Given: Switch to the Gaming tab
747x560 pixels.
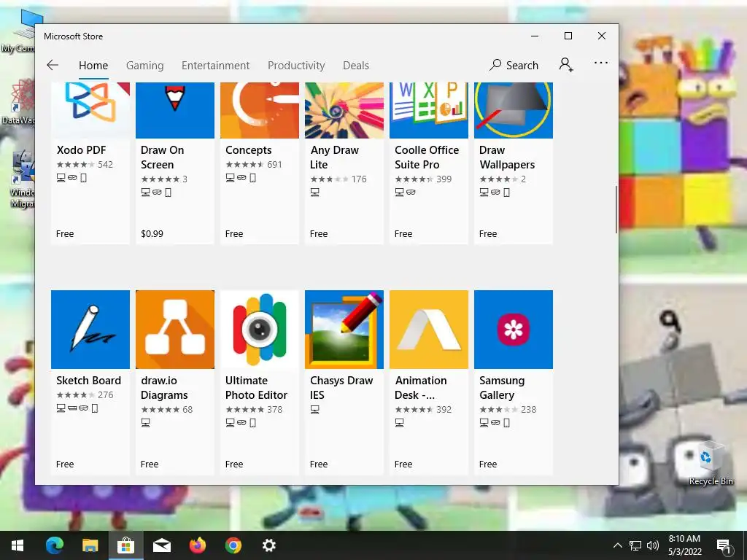Looking at the screenshot, I should point(145,65).
